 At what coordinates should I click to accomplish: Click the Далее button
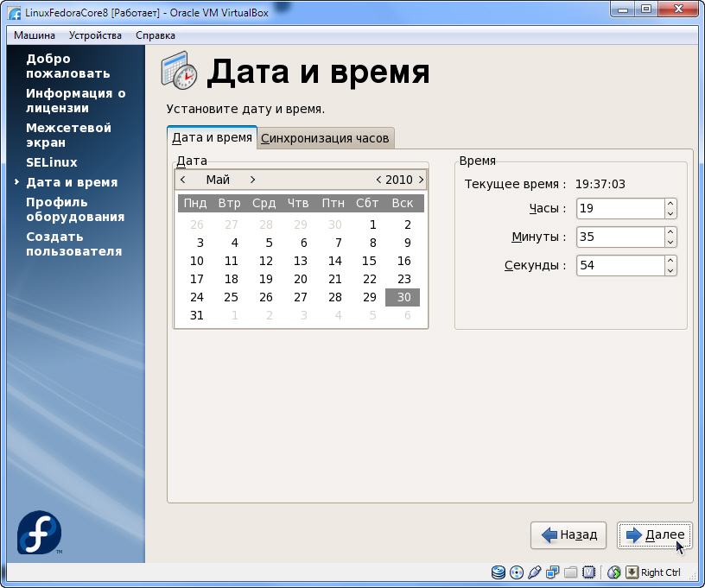[655, 535]
